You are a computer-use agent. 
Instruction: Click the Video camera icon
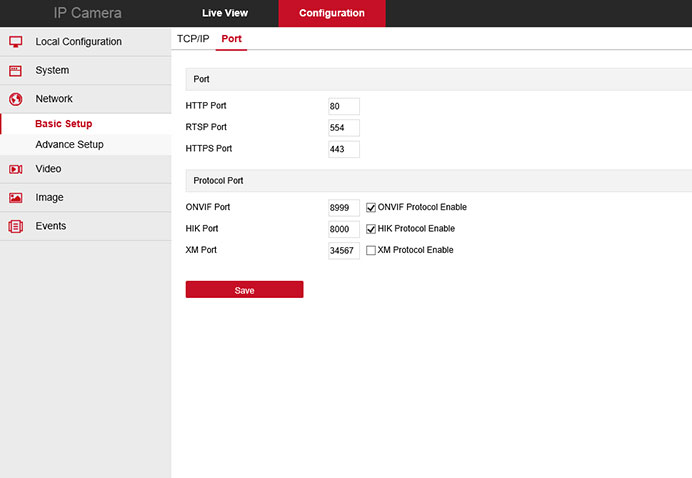click(15, 169)
